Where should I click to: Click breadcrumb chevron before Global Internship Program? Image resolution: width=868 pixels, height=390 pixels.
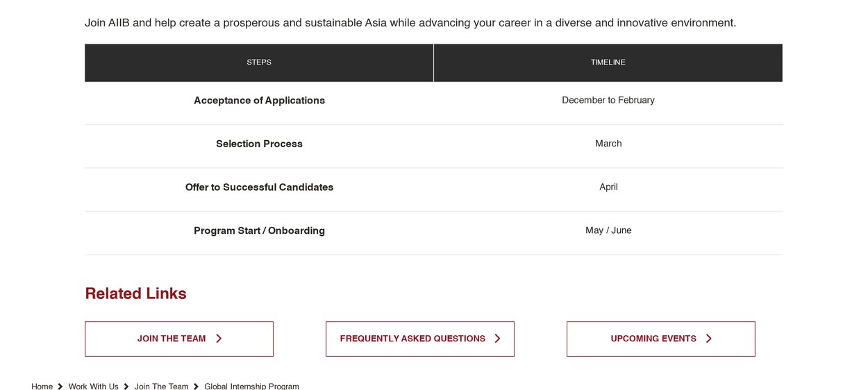point(197,387)
